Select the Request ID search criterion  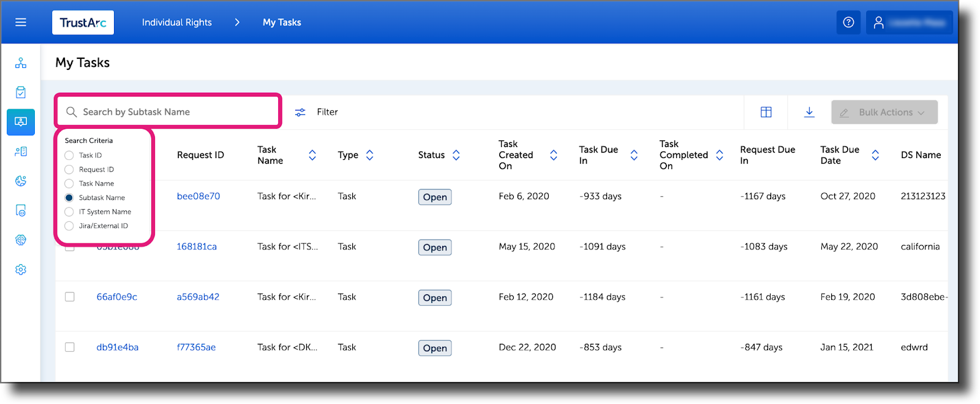click(x=69, y=169)
